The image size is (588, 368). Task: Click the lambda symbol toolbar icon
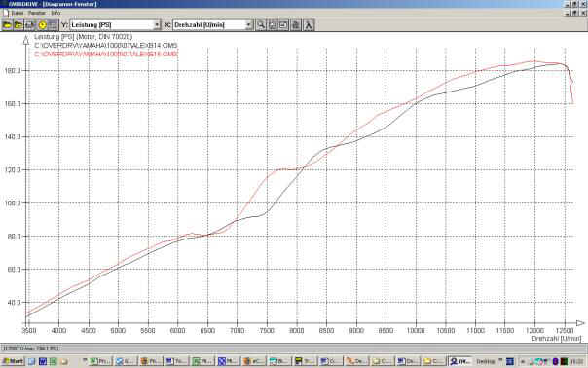pos(309,25)
